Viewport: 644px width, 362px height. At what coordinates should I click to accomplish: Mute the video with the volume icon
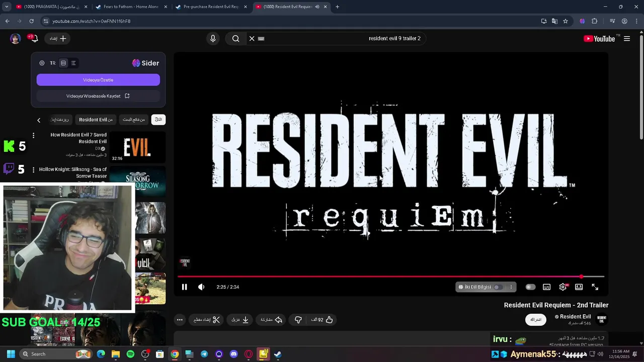(x=201, y=287)
